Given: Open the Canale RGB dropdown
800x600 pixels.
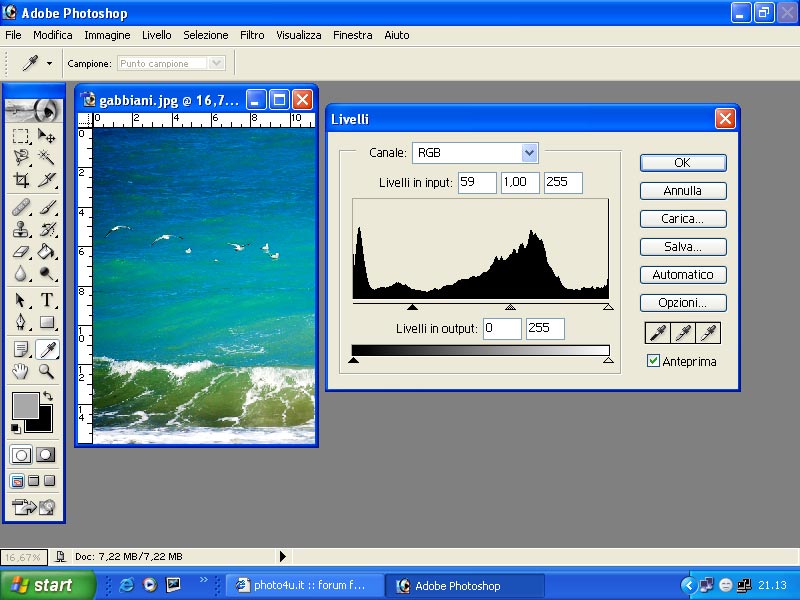Looking at the screenshot, I should (529, 153).
